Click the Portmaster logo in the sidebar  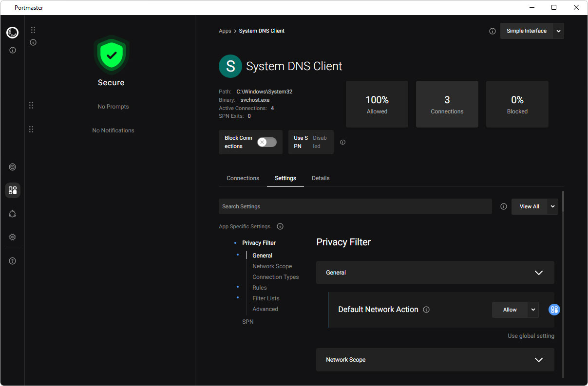[13, 33]
